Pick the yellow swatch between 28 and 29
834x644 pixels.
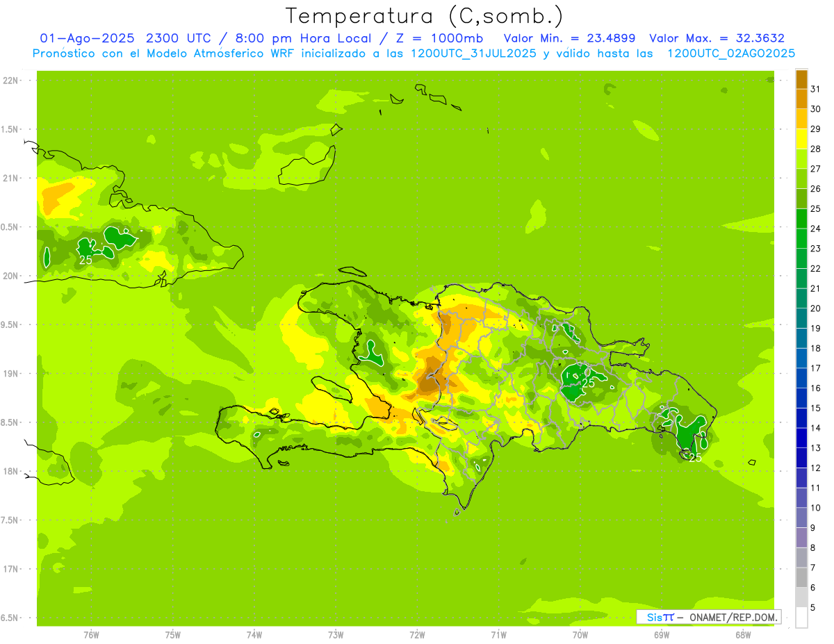click(x=801, y=139)
